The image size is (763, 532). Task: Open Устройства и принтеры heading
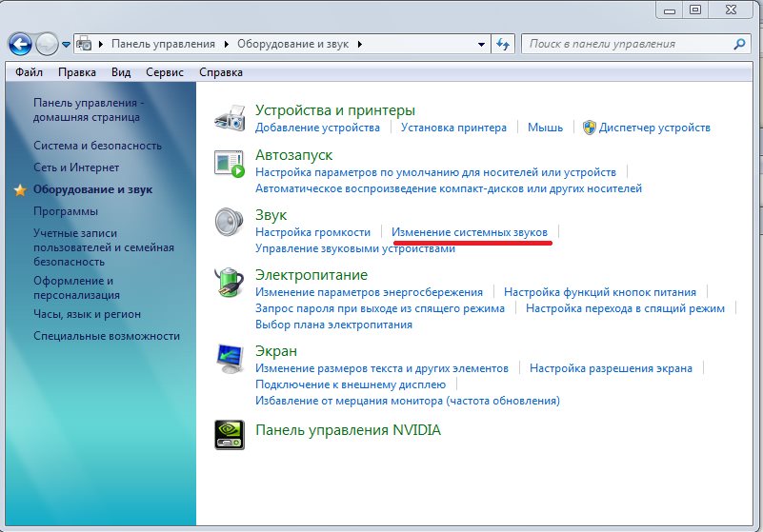pos(334,109)
